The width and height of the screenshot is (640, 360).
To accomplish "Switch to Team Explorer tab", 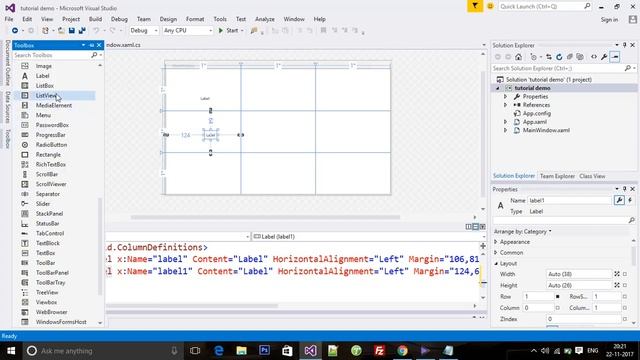I will coord(557,176).
